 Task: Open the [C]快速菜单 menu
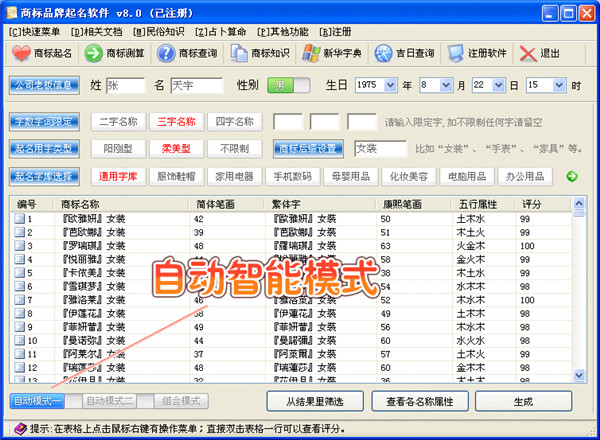(34, 32)
